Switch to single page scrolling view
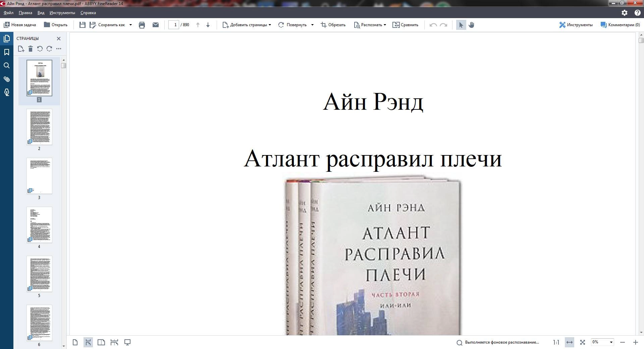 pos(88,342)
